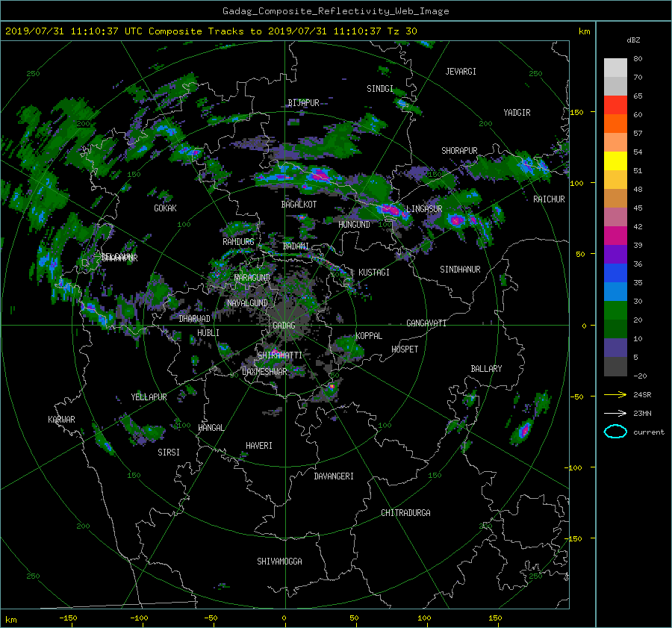Click the SHORAPUR city label

coord(459,151)
